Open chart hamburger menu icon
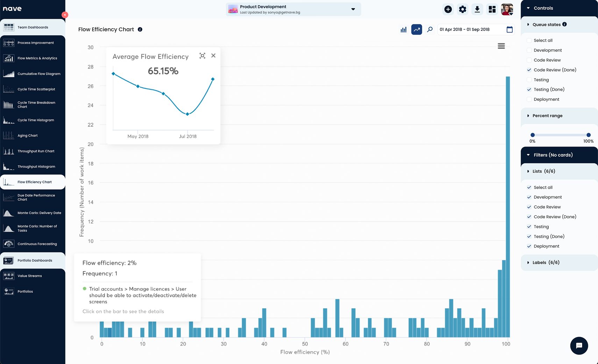 [x=501, y=46]
